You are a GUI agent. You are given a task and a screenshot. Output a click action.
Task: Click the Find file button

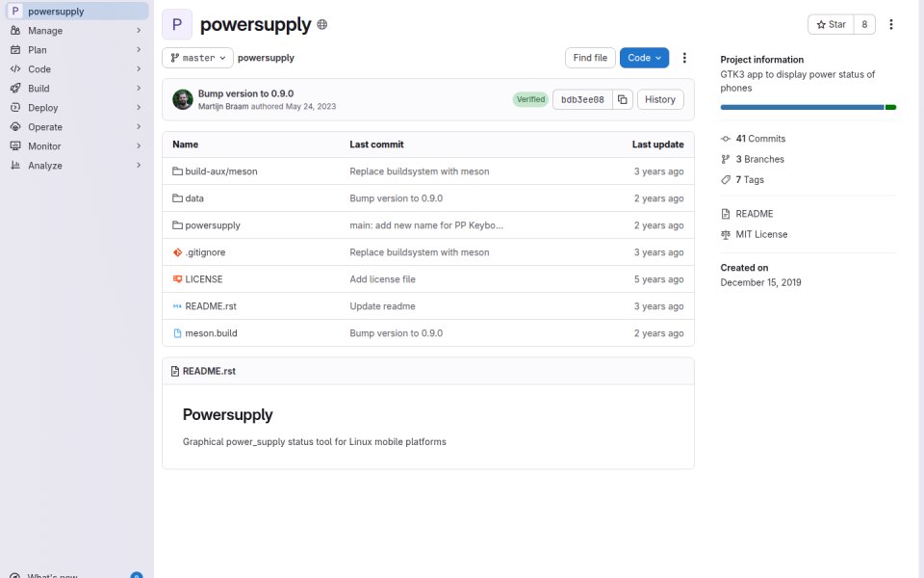(x=590, y=58)
